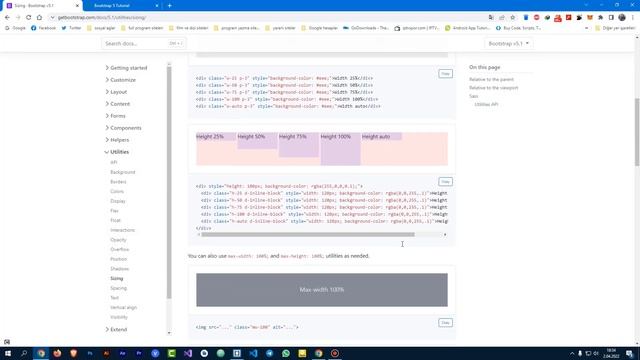This screenshot has height=360, width=640.
Task: Open the Background utilities link
Action: 122,172
